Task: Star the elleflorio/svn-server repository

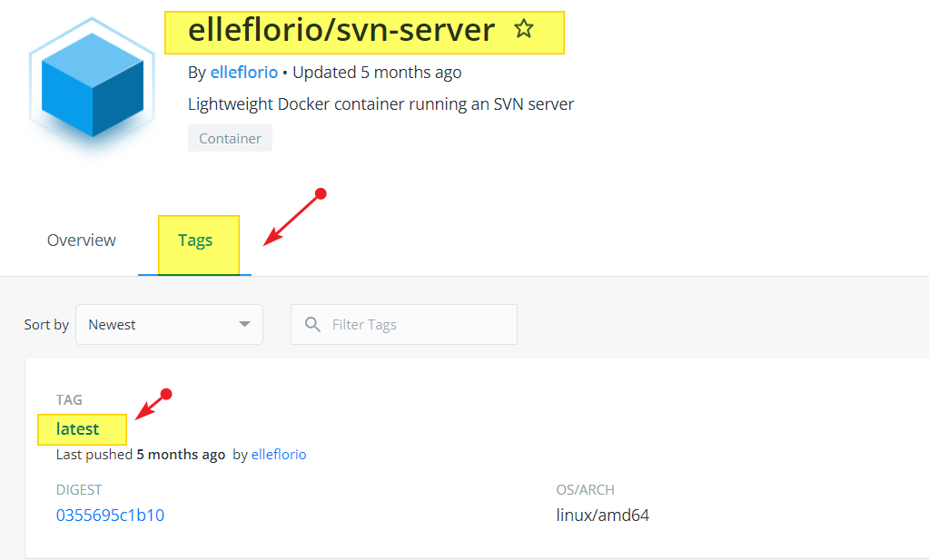Action: 524,28
